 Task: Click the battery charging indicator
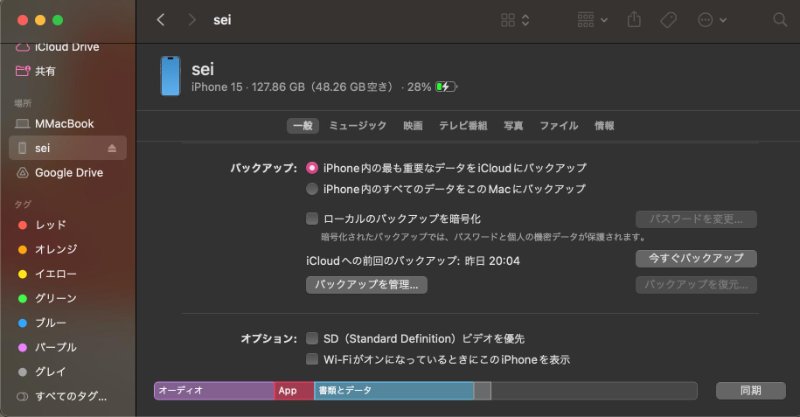point(446,87)
